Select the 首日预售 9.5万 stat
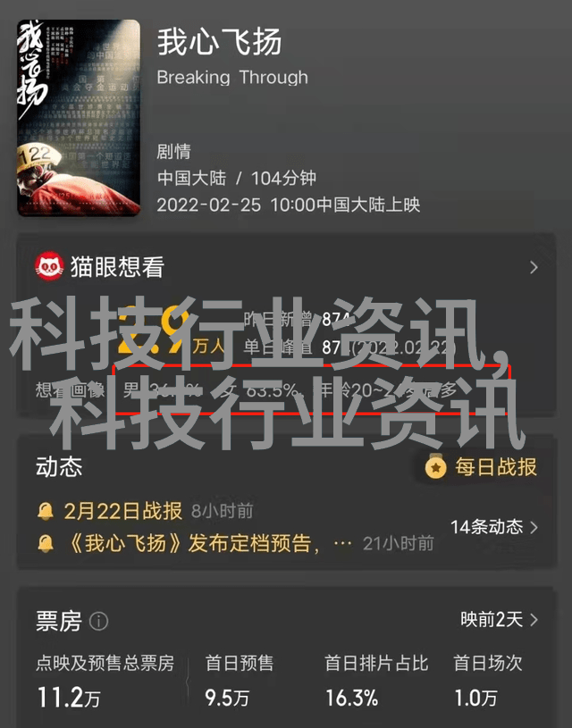The image size is (572, 728). click(x=240, y=680)
